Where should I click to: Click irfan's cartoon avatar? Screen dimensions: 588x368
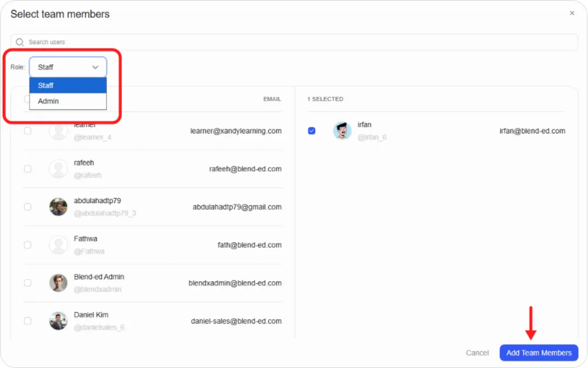[x=342, y=131]
